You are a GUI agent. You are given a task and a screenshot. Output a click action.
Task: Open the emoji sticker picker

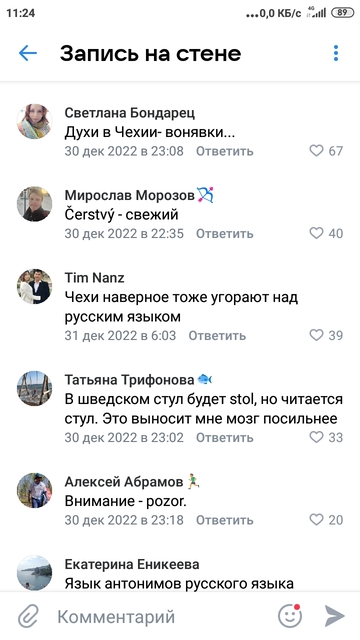tap(290, 616)
